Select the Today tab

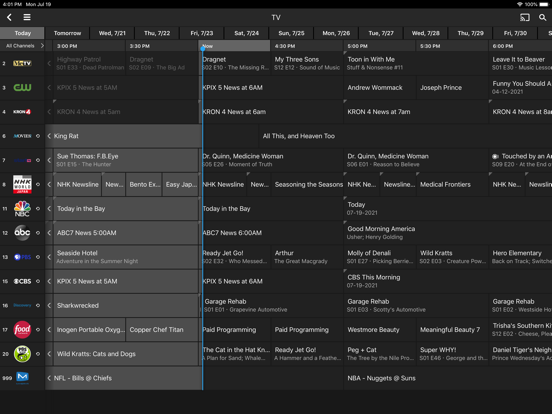tap(23, 33)
